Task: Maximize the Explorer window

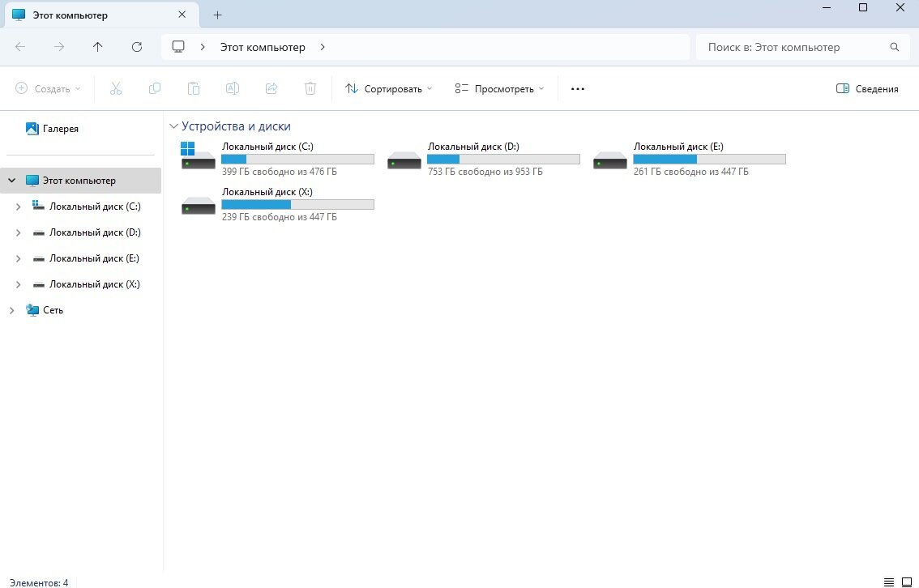Action: pyautogui.click(x=863, y=7)
